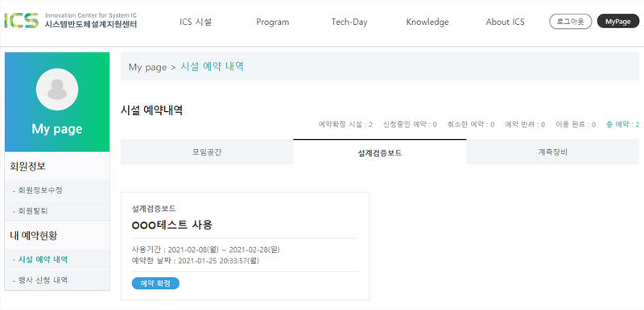Click the 시스템반도체설계지원센터 site title

(91, 24)
